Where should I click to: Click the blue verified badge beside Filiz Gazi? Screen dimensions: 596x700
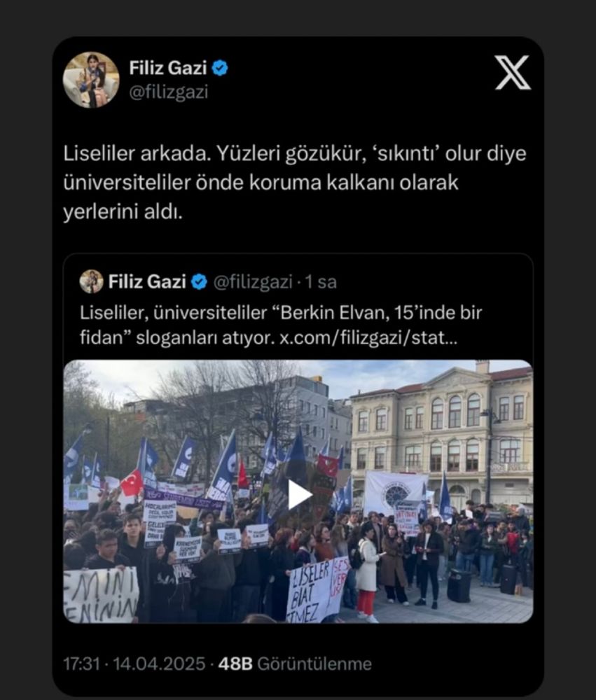[x=219, y=69]
